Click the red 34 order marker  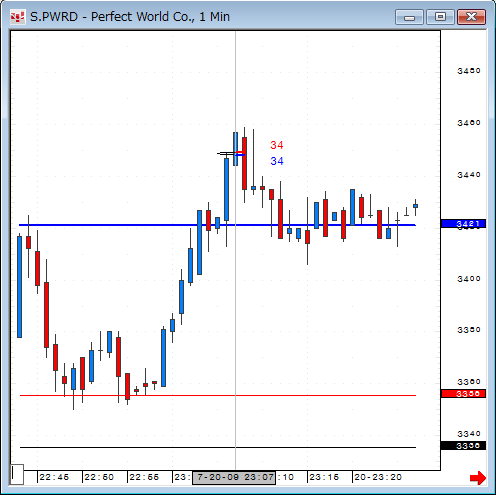[277, 145]
